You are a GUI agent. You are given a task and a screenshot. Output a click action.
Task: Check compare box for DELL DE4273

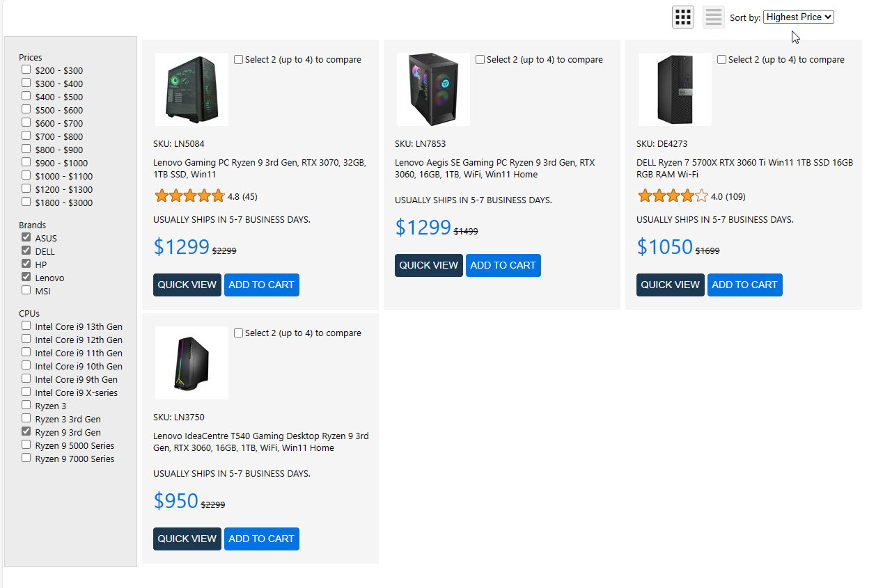[722, 60]
